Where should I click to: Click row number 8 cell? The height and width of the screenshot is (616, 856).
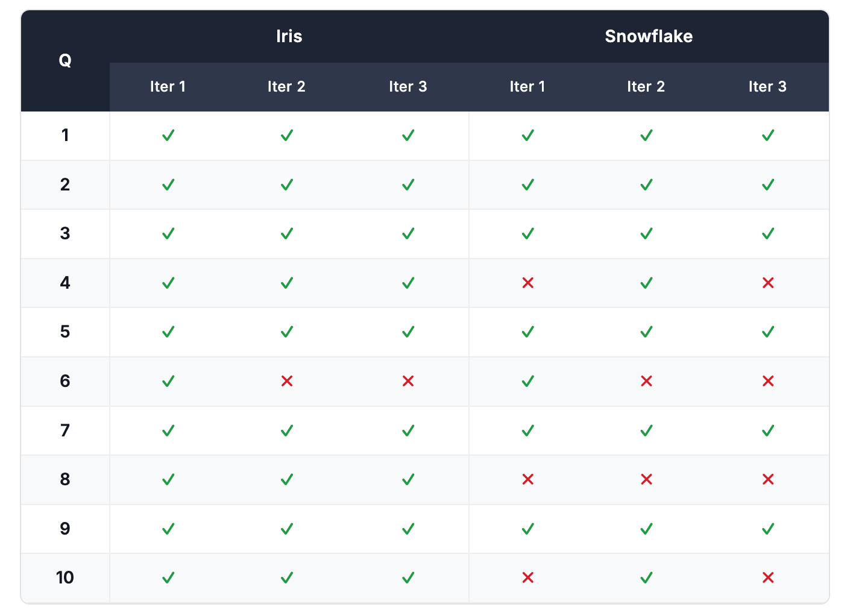(65, 480)
